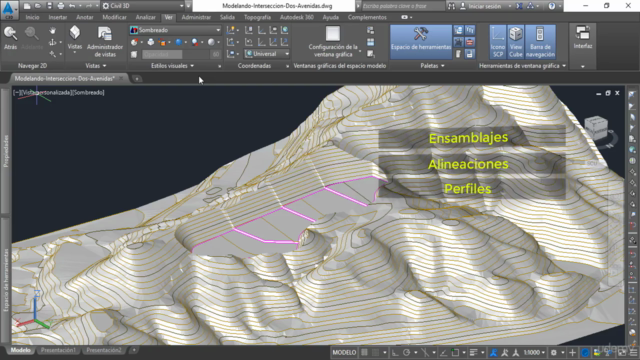Expand Herramientas de ventana gráfica panel
Image resolution: width=640 pixels, height=360 pixels.
click(x=522, y=66)
